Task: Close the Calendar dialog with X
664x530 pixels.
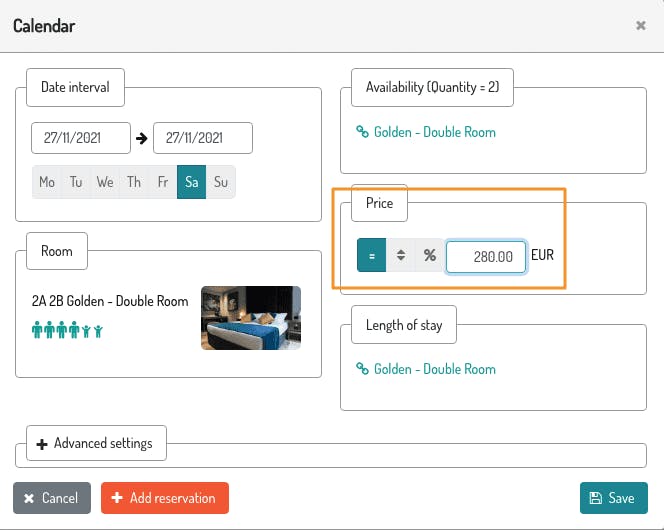Action: (x=641, y=26)
